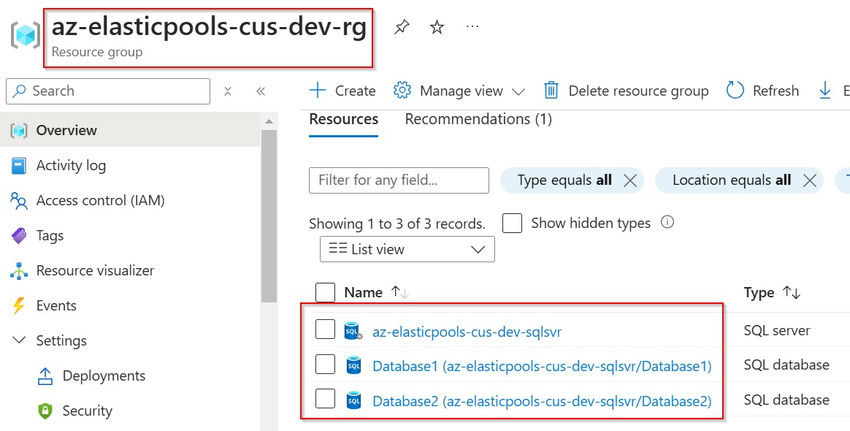Click the info icon beside Show hidden types
Viewport: 850px width, 431px height.
667,222
